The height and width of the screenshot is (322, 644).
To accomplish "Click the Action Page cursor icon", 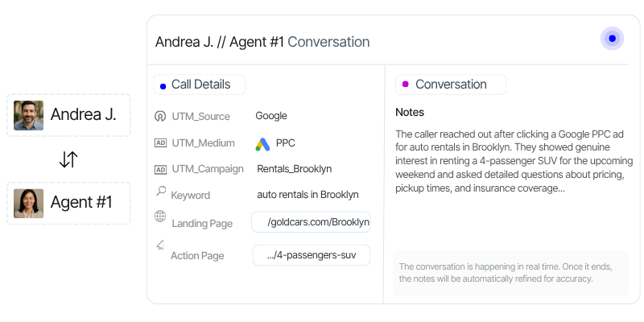I will tap(159, 245).
